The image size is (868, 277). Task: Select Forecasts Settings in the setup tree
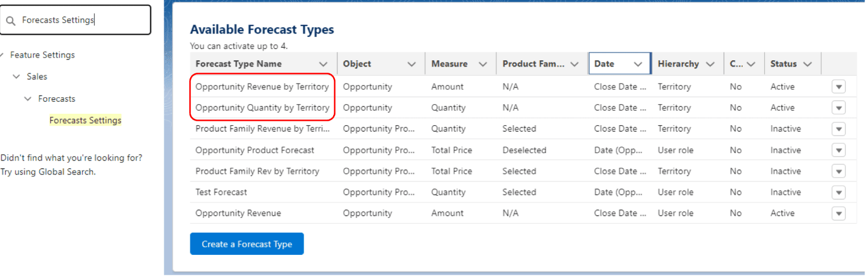coord(85,121)
